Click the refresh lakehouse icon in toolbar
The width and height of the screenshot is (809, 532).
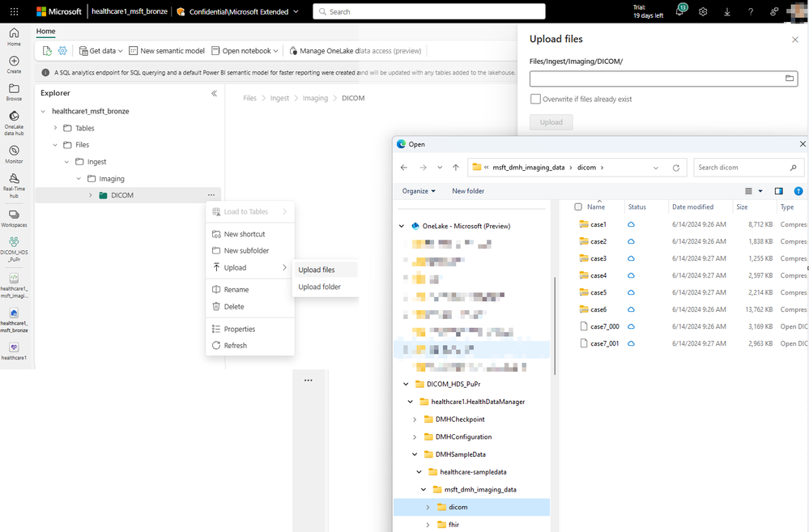[47, 50]
